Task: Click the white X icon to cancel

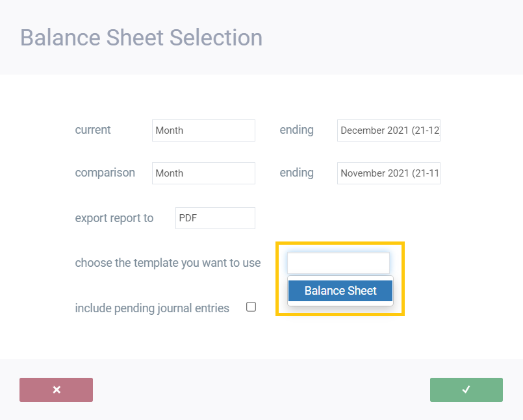Action: [57, 389]
